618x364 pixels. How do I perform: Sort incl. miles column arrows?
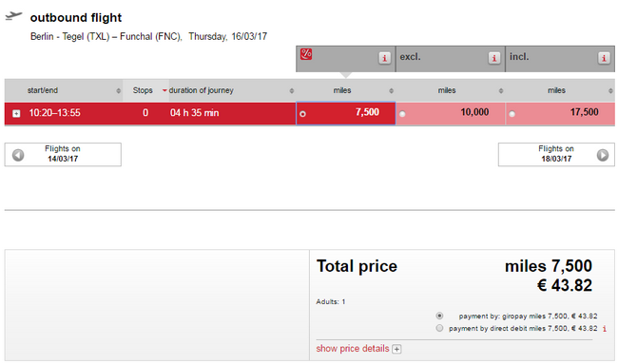coord(610,90)
